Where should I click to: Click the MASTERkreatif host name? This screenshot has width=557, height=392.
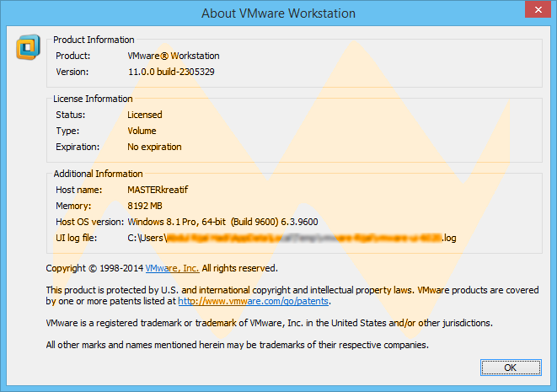click(158, 190)
